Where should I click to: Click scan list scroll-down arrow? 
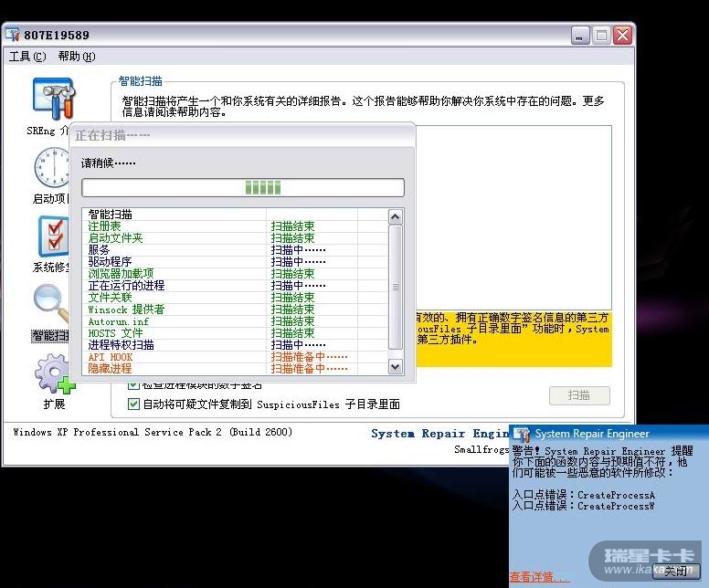(x=396, y=366)
